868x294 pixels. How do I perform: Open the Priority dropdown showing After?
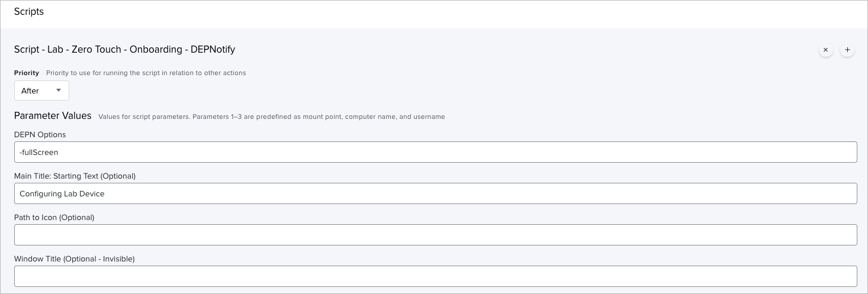point(41,91)
